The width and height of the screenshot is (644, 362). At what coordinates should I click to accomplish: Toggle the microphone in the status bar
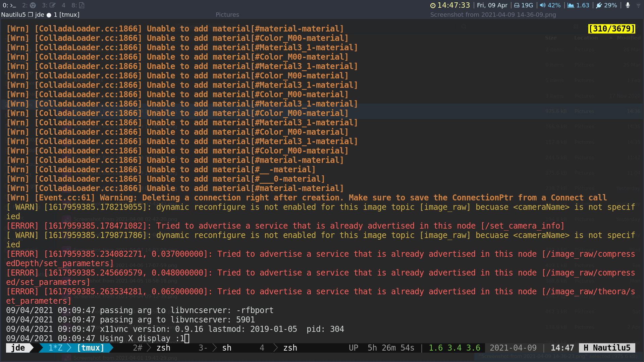(628, 5)
